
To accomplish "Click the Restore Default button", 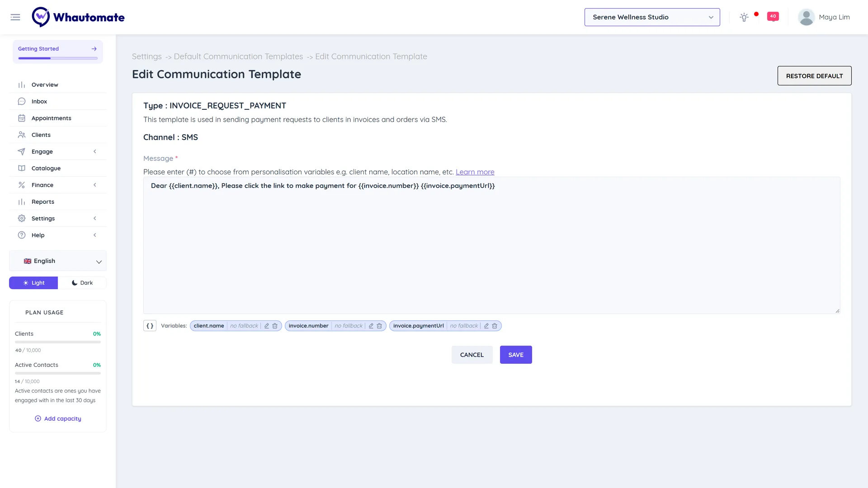I will [814, 76].
